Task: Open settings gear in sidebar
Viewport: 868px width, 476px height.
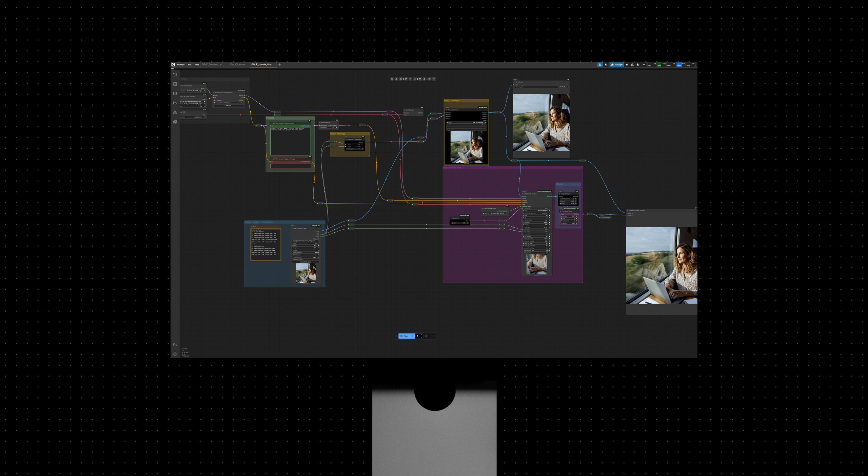Action: point(175,354)
